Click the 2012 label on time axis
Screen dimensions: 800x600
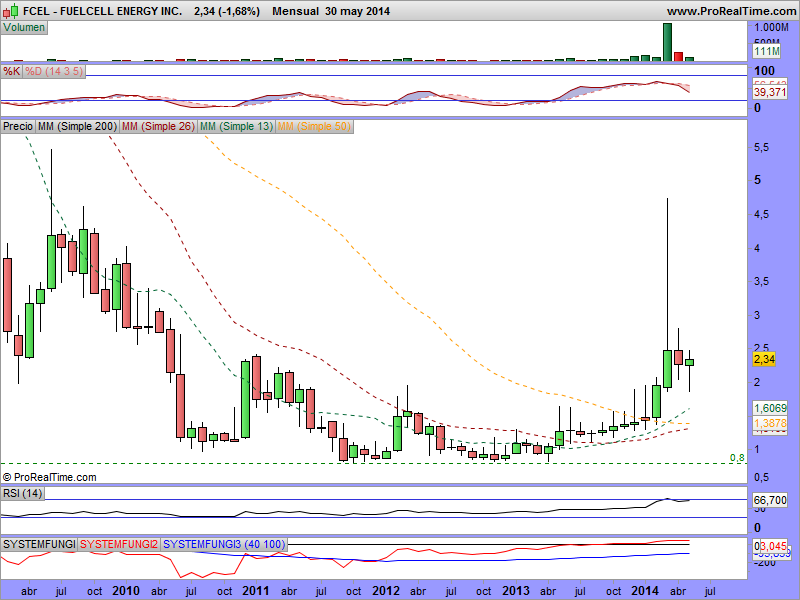(x=386, y=591)
